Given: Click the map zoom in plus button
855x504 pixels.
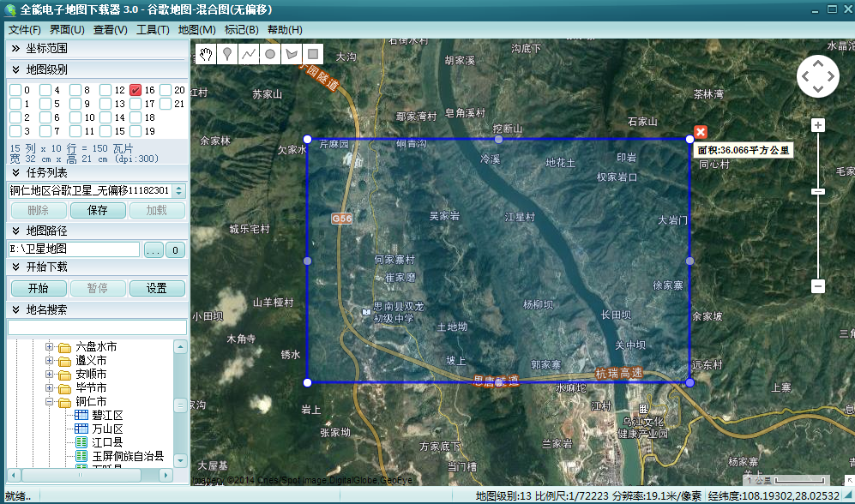Looking at the screenshot, I should pyautogui.click(x=818, y=125).
